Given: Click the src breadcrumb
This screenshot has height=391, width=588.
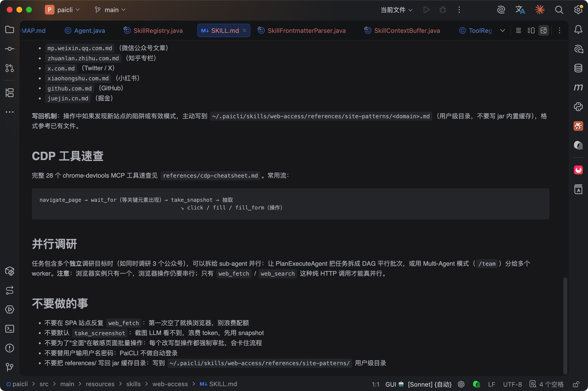Looking at the screenshot, I should pos(44,384).
